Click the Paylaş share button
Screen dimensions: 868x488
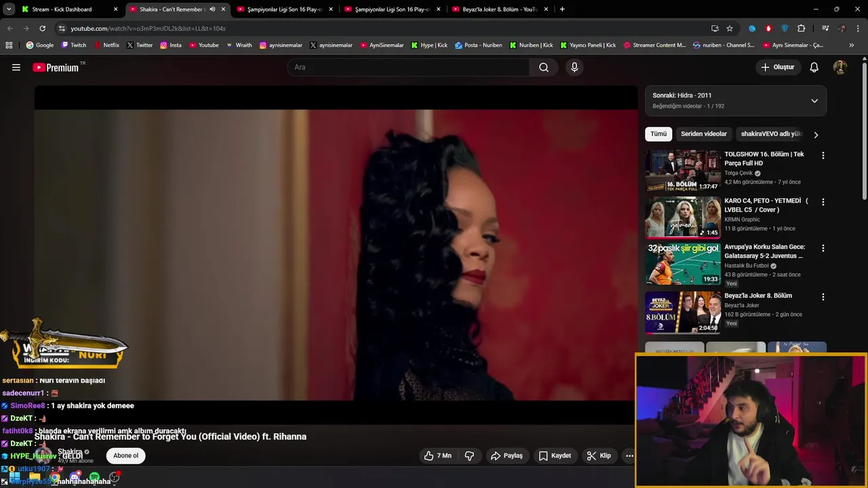click(x=507, y=455)
